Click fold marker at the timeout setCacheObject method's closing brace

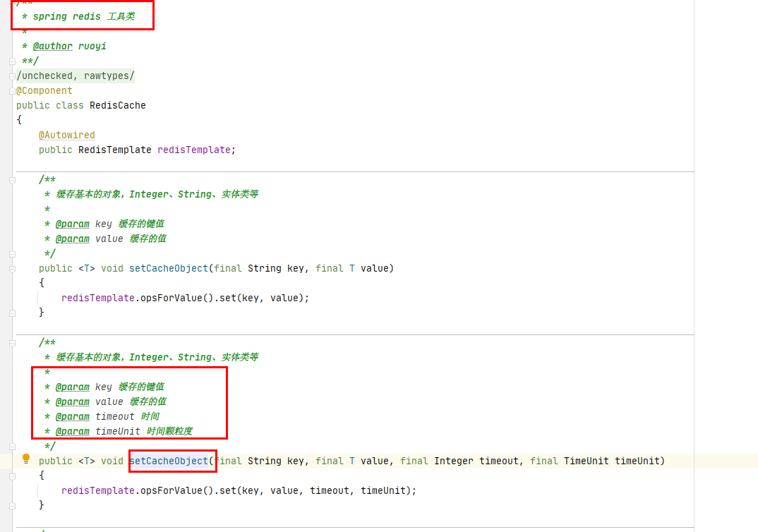pyautogui.click(x=12, y=506)
